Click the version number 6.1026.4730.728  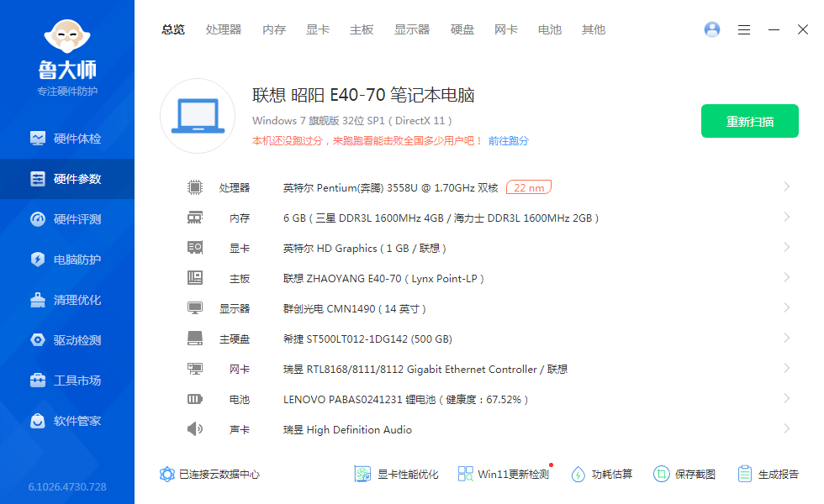coord(67,486)
